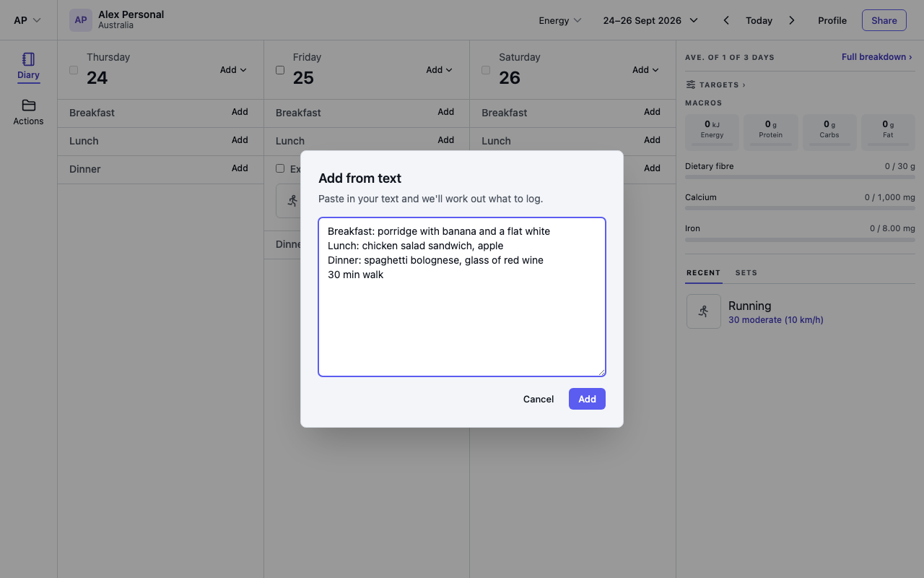Tick the Thursday 24 day checkbox
Screen dimensions: 924x578
tap(74, 70)
